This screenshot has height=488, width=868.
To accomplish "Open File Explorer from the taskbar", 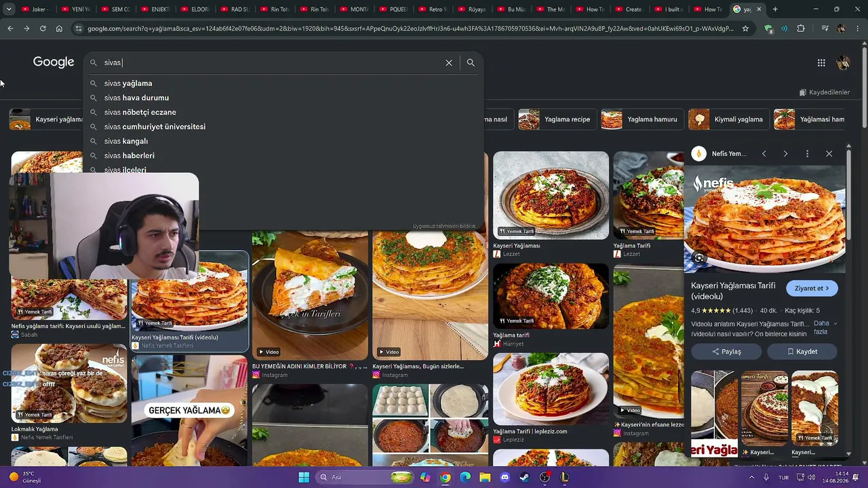I will [485, 477].
